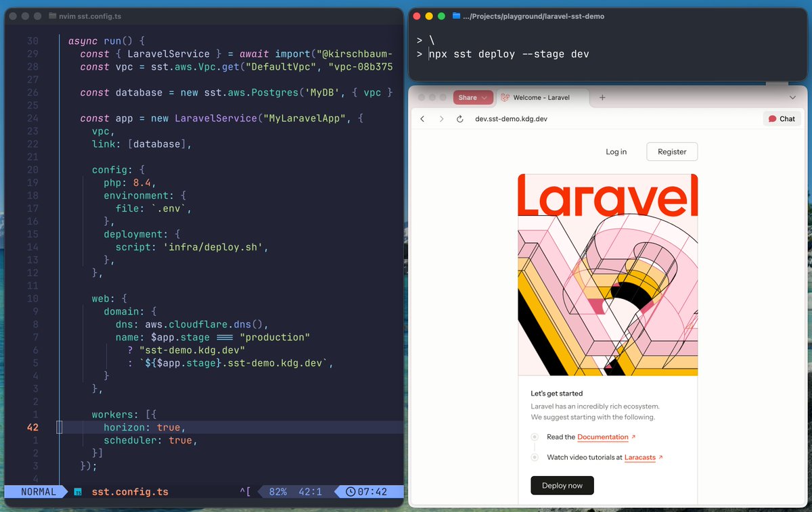Go back in the Laravel browser window
This screenshot has width=812, height=512.
click(422, 119)
